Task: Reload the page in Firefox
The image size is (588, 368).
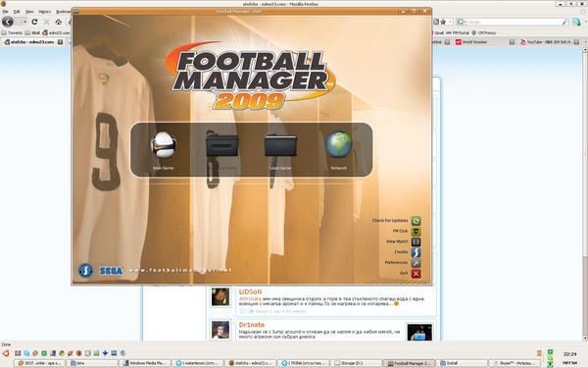Action: [34, 22]
